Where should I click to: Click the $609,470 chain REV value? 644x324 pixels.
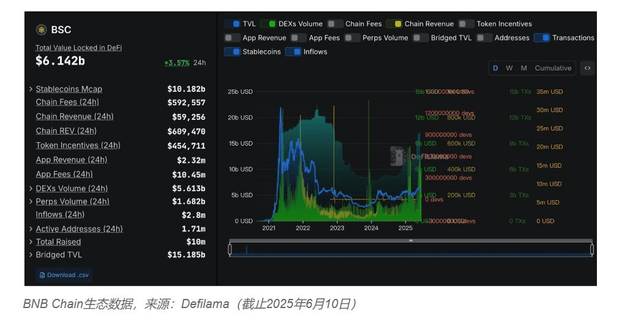coord(186,131)
